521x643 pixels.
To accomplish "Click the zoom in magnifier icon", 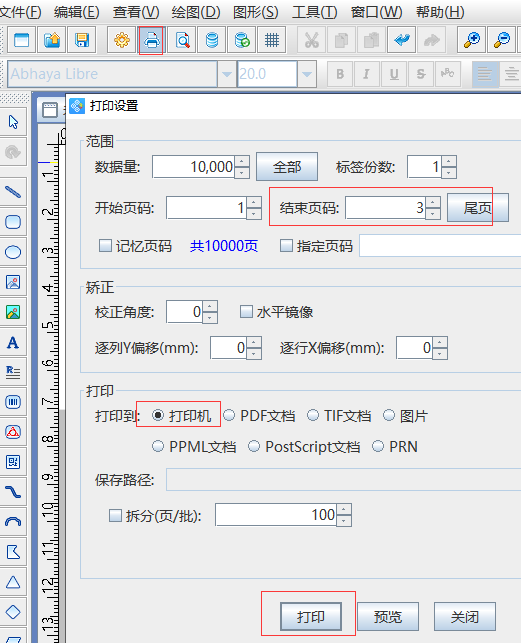I will click(472, 40).
